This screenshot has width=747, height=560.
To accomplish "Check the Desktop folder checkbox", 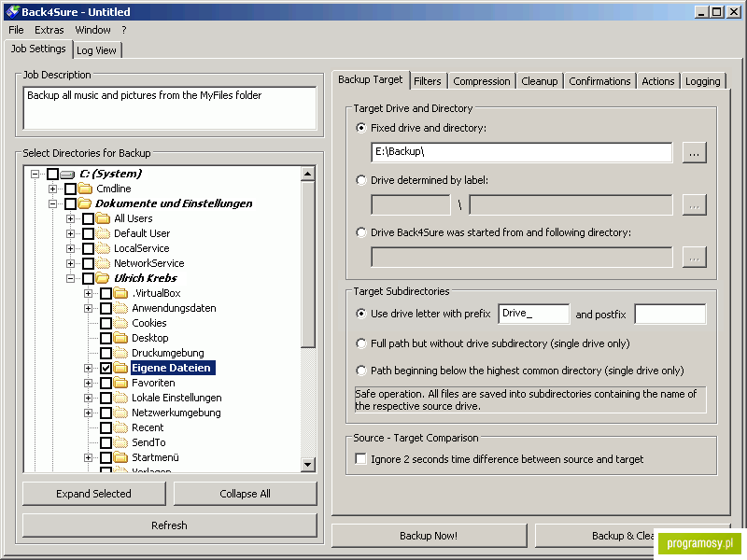I will click(x=106, y=338).
